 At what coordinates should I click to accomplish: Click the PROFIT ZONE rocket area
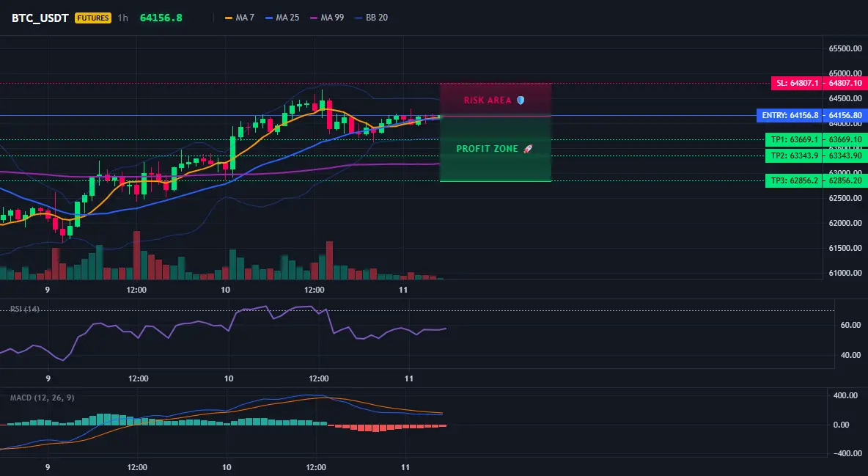click(496, 148)
